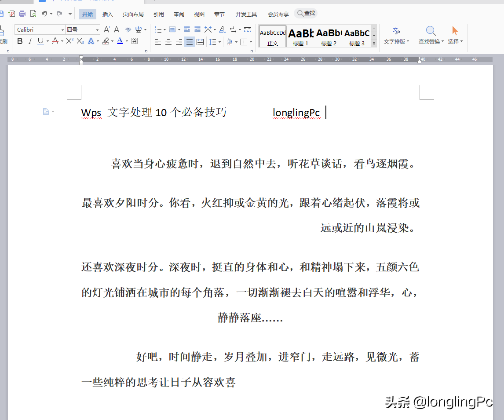504x420 pixels.
Task: Decrease font size with A- button
Action: pyautogui.click(x=117, y=29)
